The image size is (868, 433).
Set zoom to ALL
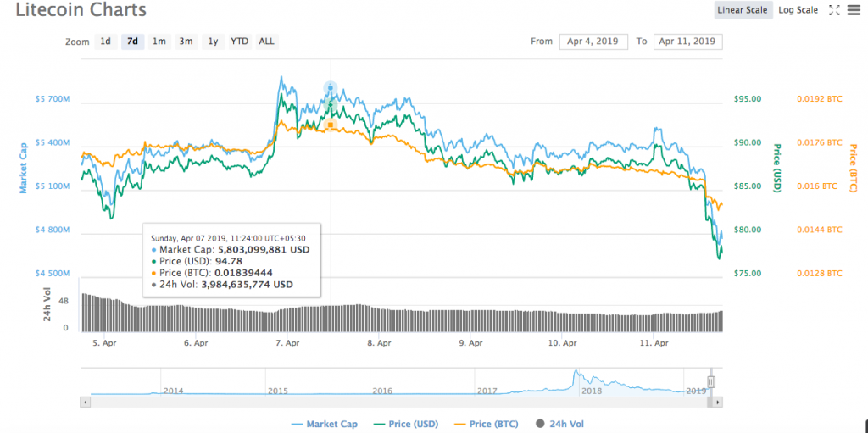(267, 42)
